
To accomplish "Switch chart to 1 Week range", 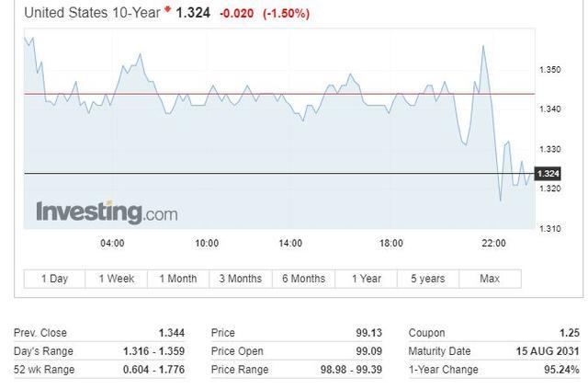I will (116, 279).
